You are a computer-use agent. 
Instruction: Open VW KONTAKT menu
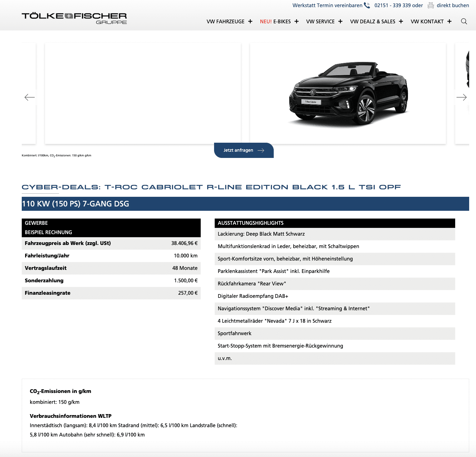click(427, 21)
